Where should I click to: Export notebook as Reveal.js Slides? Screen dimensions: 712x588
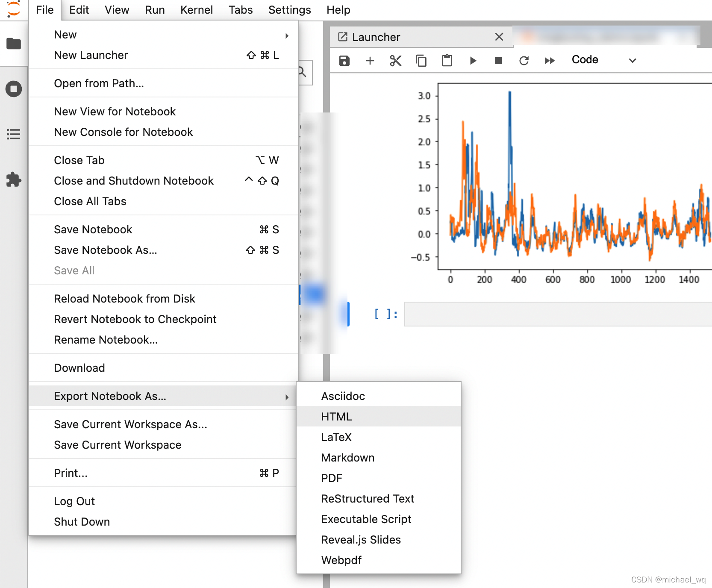[379, 540]
